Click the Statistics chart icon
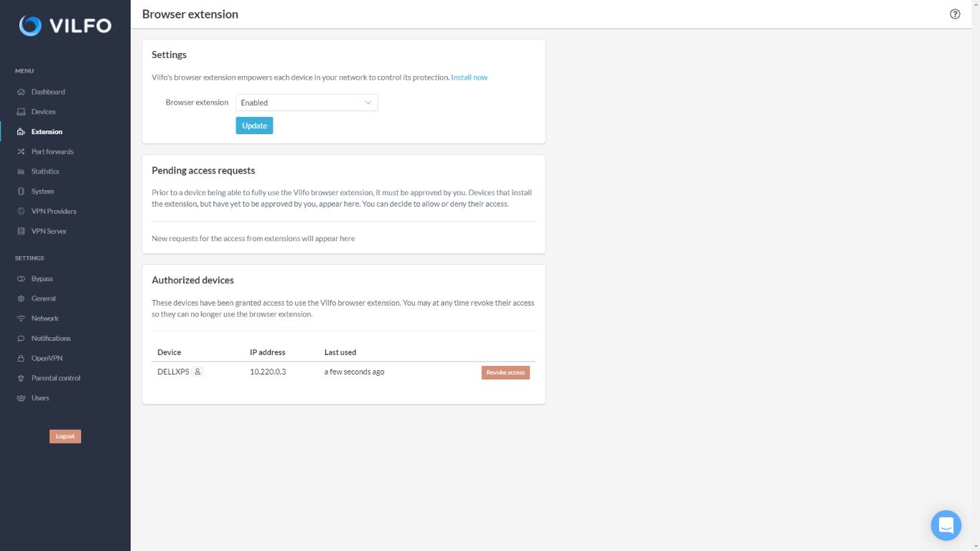The width and height of the screenshot is (980, 551). 21,171
